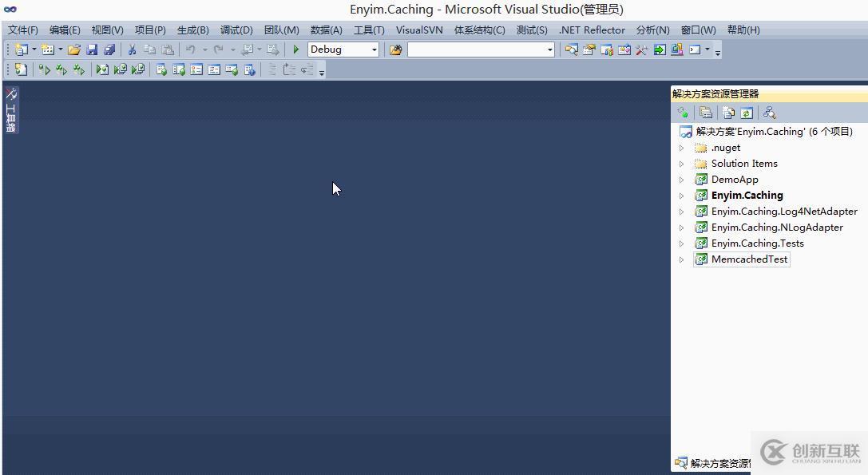
Task: Open the VisualSVN menu
Action: [419, 30]
